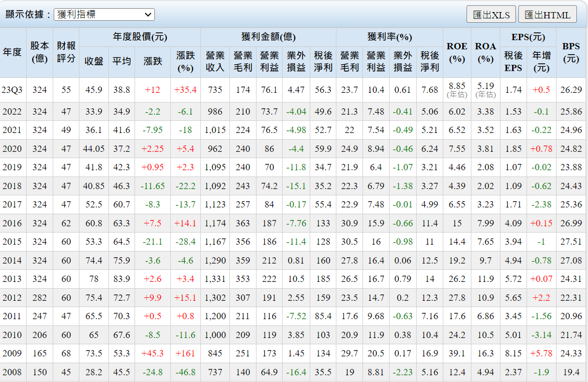588x382 pixels.
Task: Click the 匯出HTML export button
Action: click(547, 15)
